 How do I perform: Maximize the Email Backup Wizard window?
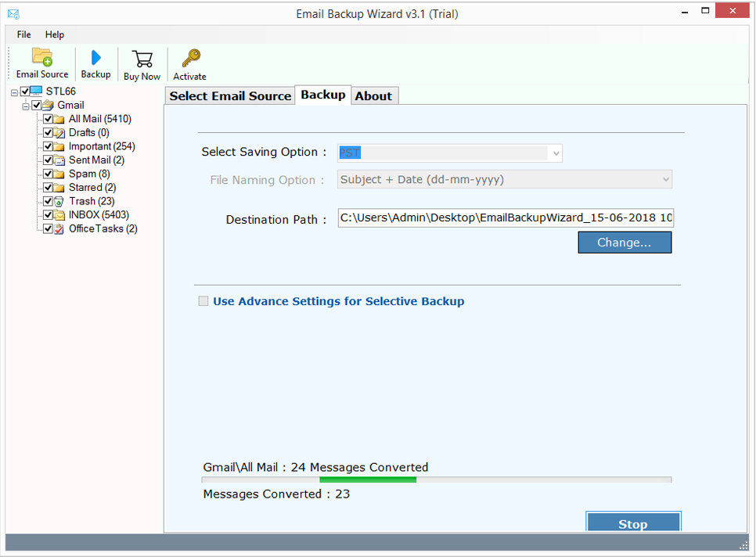pos(705,11)
